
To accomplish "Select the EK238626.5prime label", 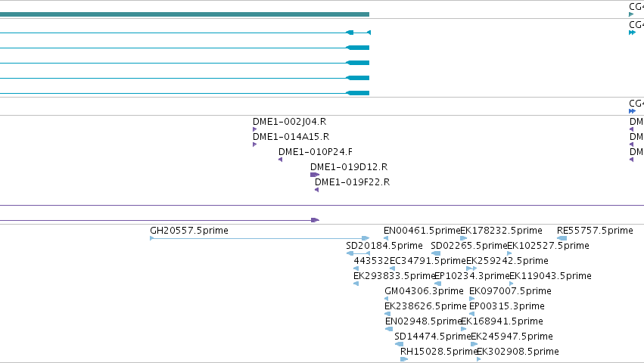I will pyautogui.click(x=425, y=307).
